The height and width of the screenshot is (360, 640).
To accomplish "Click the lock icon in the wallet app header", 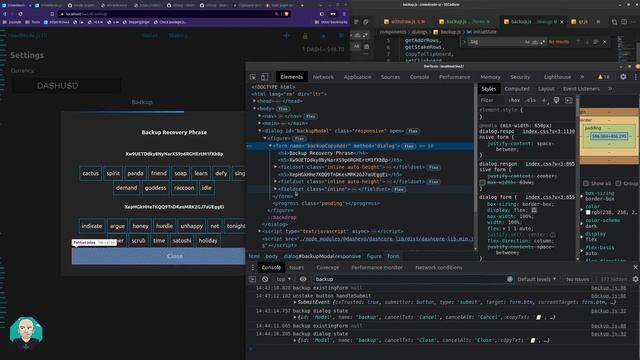I will tap(305, 36).
